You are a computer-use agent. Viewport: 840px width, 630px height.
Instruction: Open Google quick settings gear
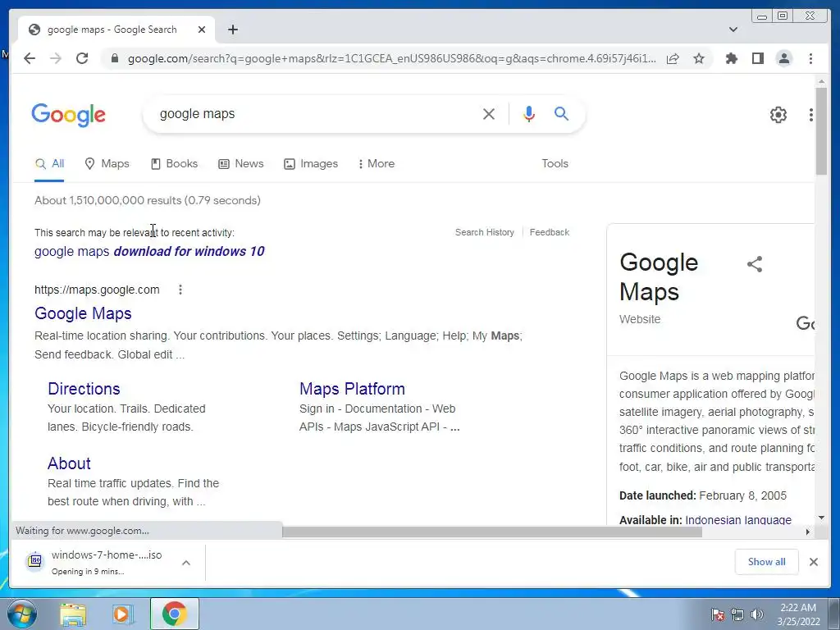pyautogui.click(x=778, y=114)
